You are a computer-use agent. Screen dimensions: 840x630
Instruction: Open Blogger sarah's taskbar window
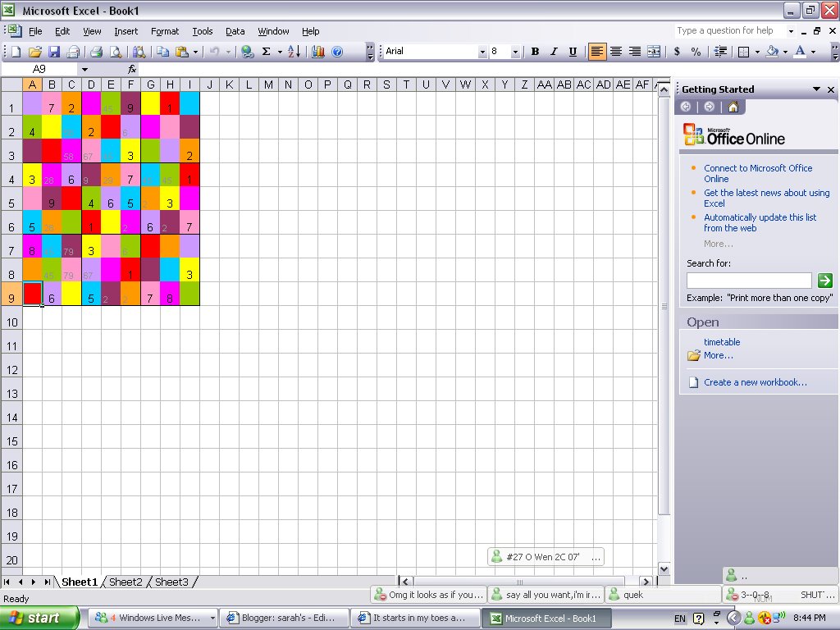point(285,618)
